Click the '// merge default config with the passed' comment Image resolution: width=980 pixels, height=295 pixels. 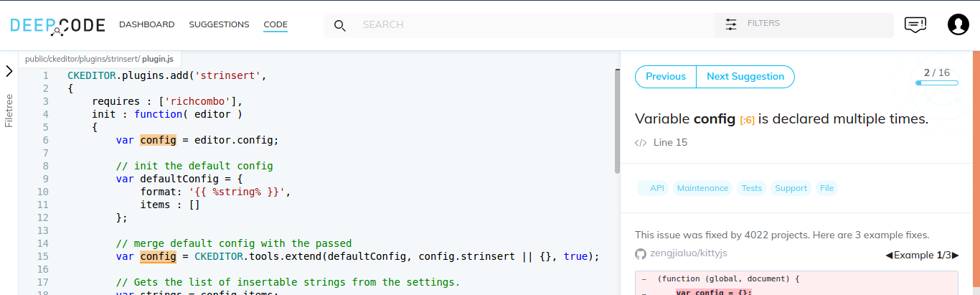234,243
